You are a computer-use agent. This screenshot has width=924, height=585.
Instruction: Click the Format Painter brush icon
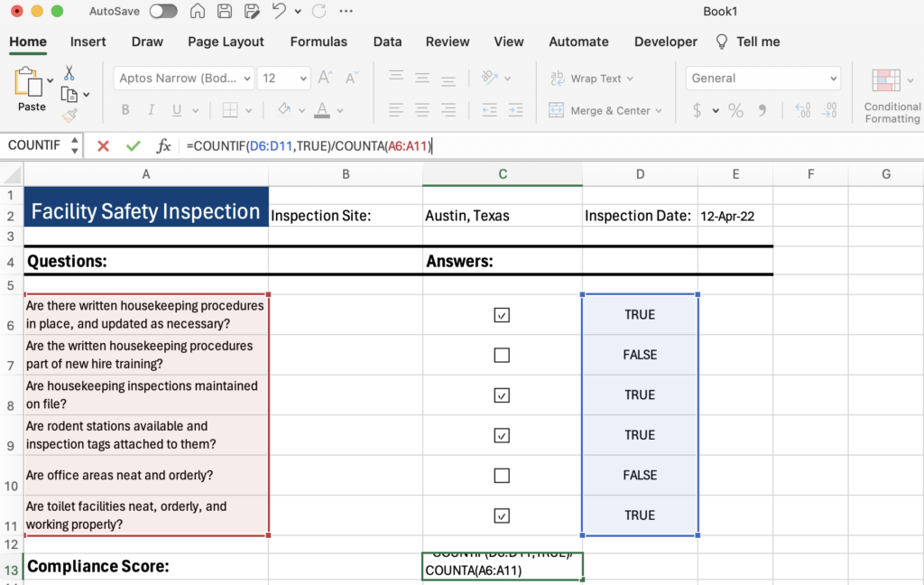click(69, 116)
